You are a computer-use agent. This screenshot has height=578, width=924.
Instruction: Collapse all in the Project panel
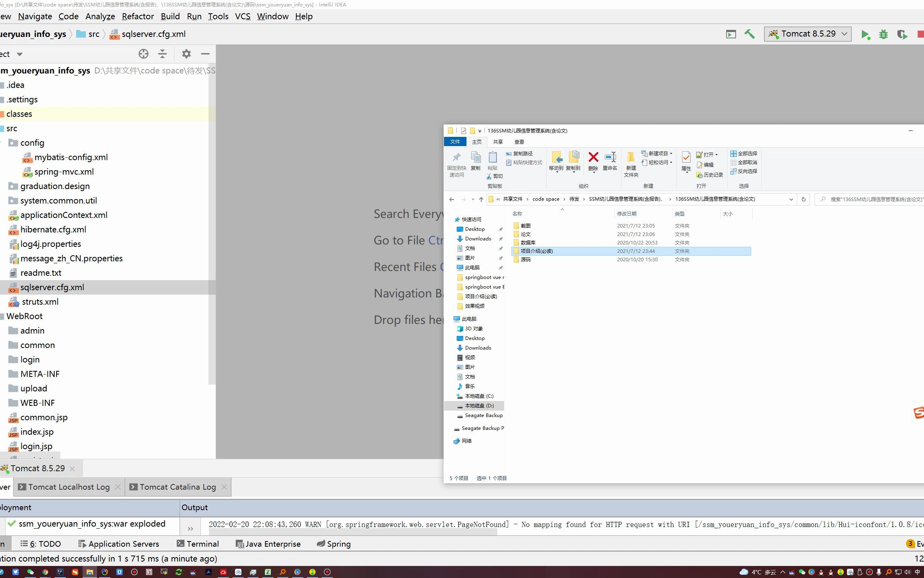pyautogui.click(x=162, y=54)
